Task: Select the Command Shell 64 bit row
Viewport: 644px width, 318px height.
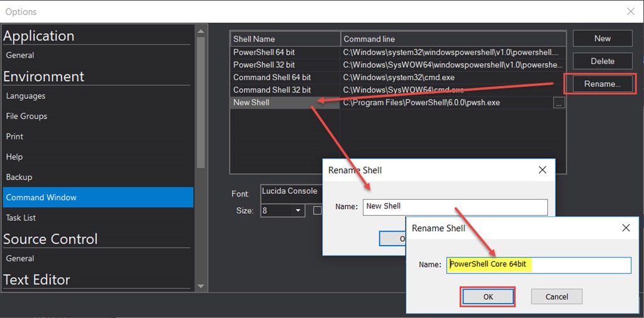Action: (397, 77)
